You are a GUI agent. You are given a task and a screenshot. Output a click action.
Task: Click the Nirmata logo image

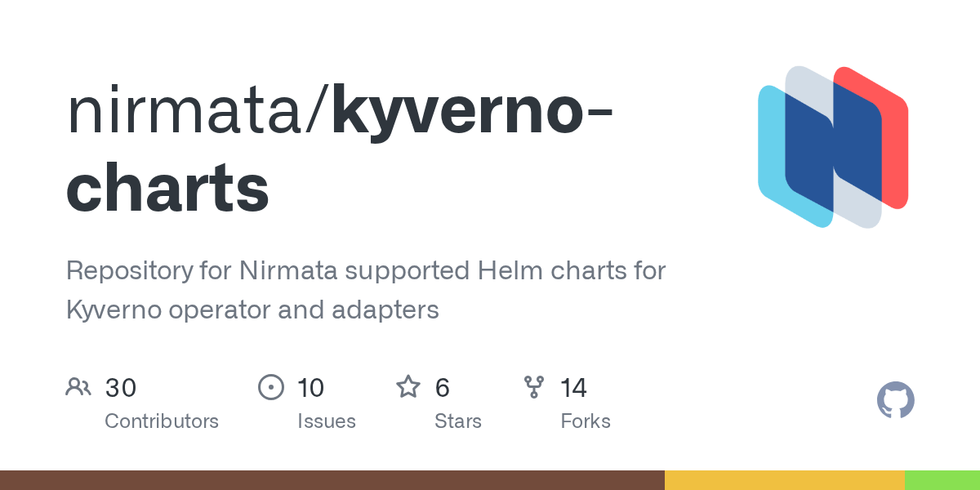tap(833, 147)
